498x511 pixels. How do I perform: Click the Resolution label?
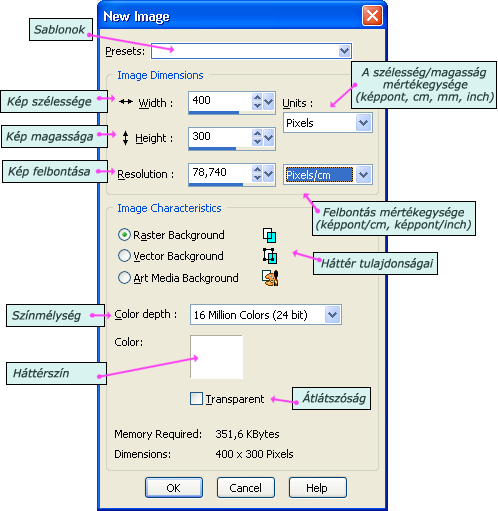pos(145,174)
